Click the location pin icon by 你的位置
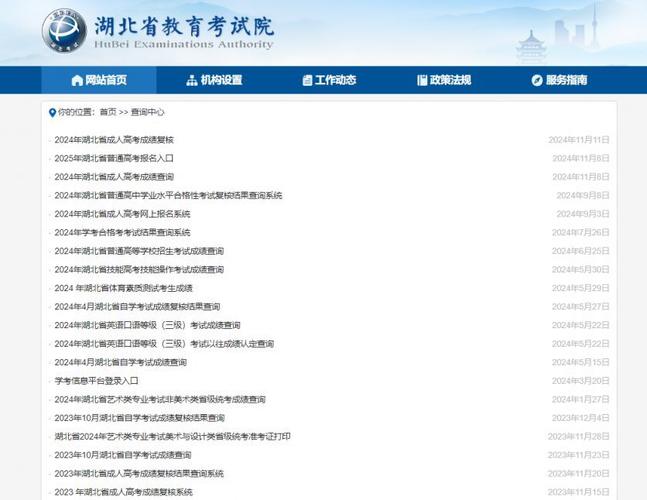Screen dimensions: 647x500 [x=52, y=113]
